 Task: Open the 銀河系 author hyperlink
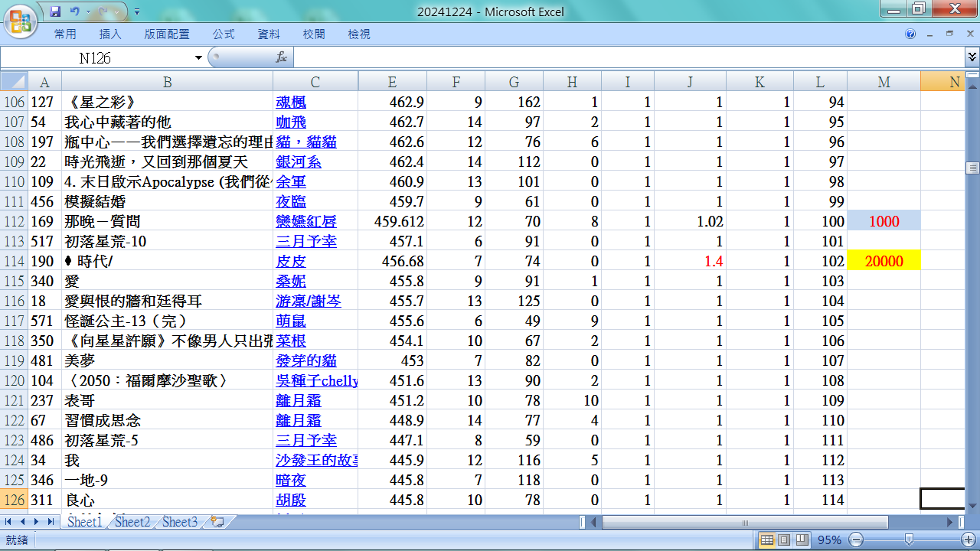pyautogui.click(x=299, y=161)
